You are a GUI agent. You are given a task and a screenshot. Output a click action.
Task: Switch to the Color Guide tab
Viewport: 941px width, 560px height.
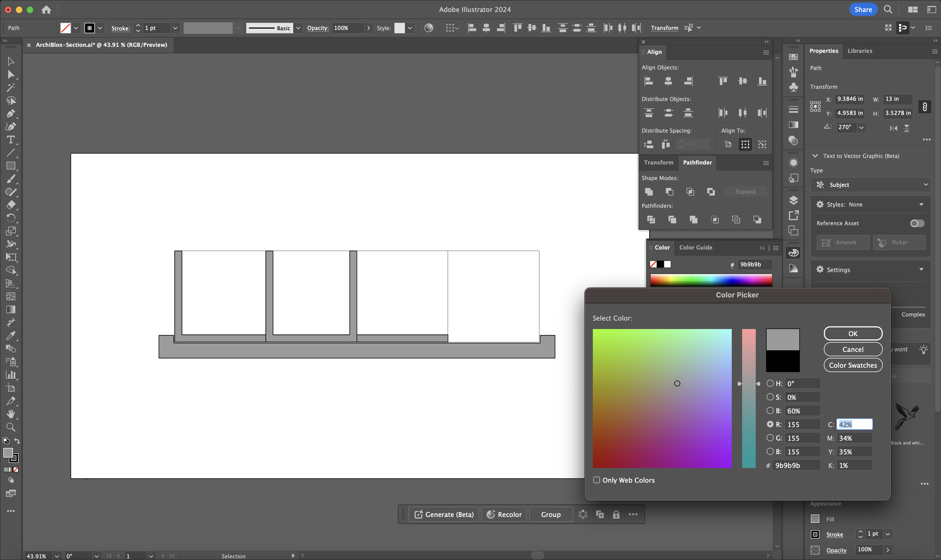[x=696, y=247]
